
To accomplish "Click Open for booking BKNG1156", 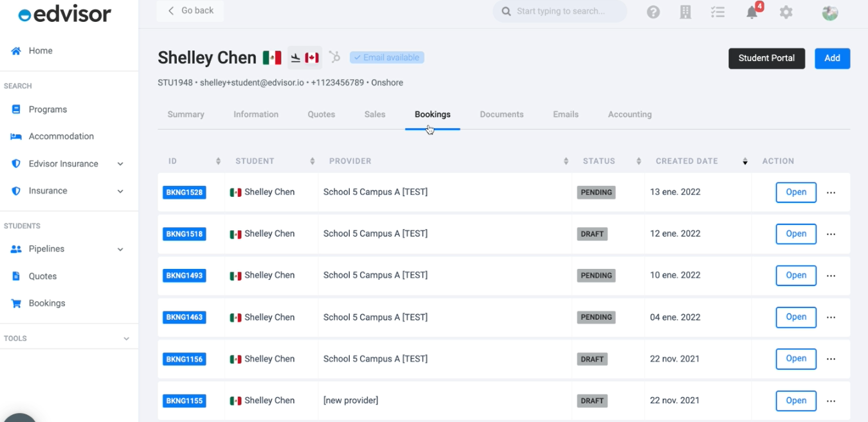I will pyautogui.click(x=796, y=359).
